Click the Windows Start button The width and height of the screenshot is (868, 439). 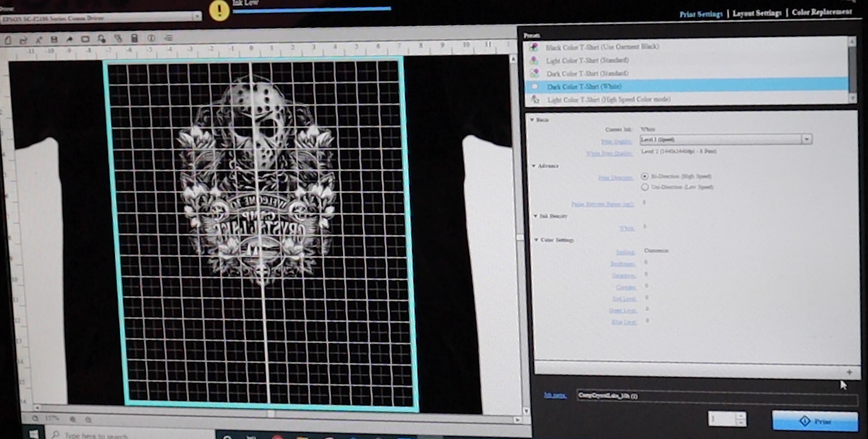(x=33, y=434)
